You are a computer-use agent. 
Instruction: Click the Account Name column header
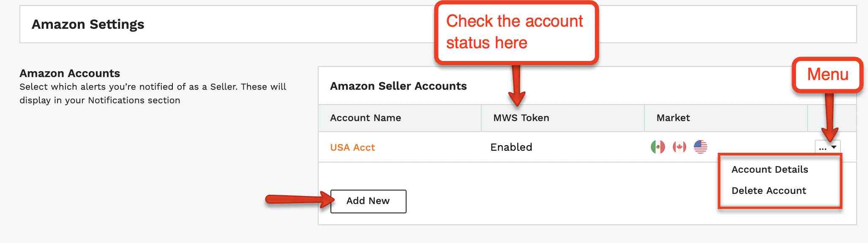[366, 118]
